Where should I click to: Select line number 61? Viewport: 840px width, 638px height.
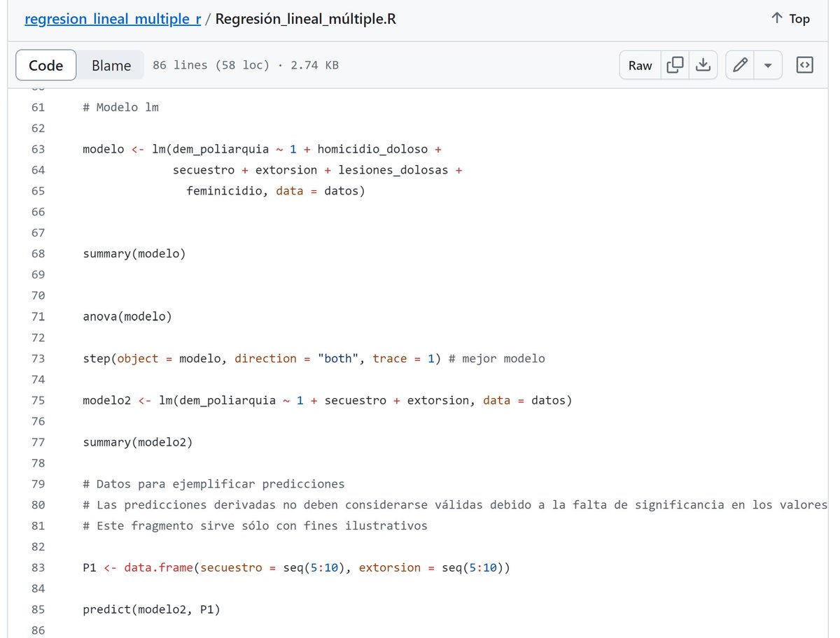38,107
